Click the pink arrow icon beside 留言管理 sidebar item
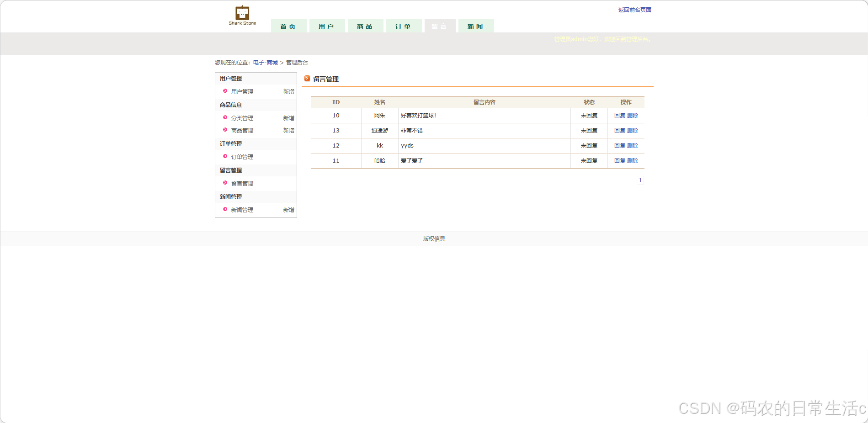The width and height of the screenshot is (868, 423). pos(225,183)
